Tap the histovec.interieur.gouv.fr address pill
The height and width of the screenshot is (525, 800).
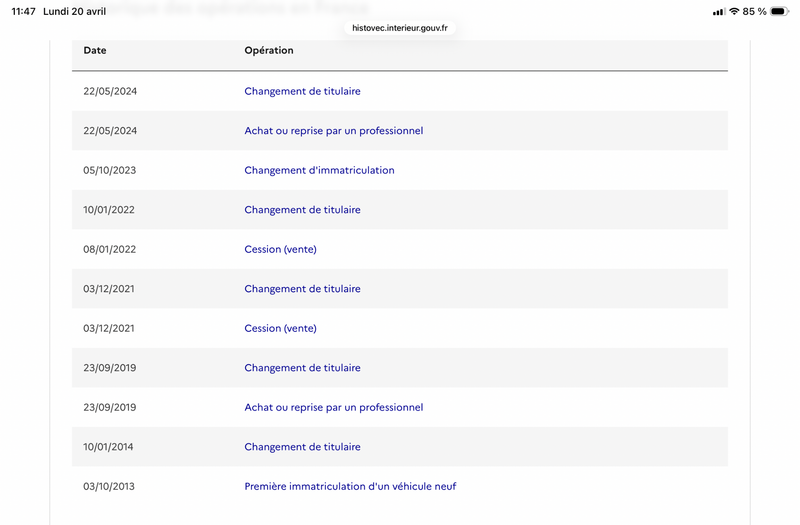(400, 28)
